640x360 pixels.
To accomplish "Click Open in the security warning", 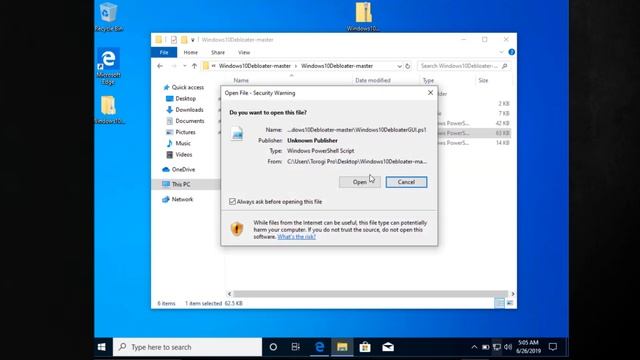I will [360, 182].
